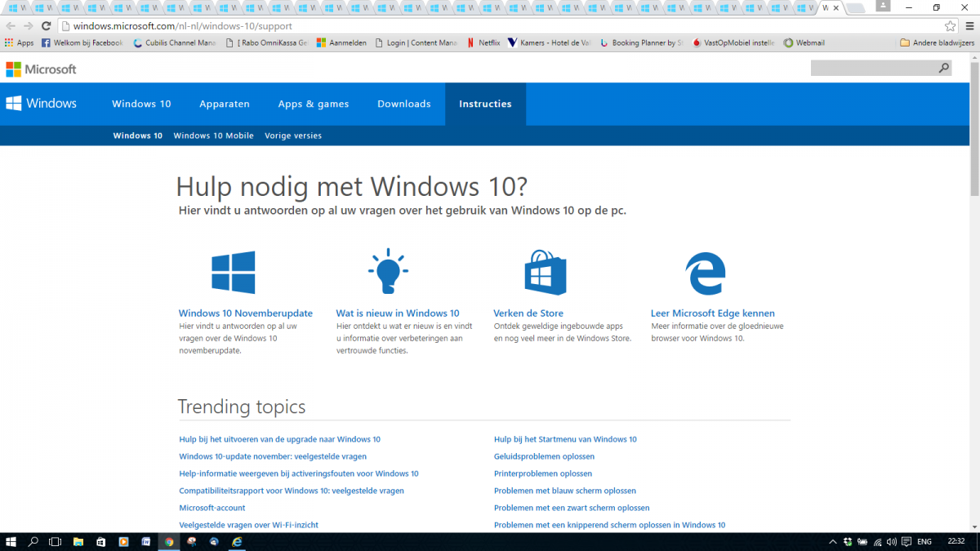The image size is (980, 551).
Task: Open Hulp bij het uitvoeren van de upgrade
Action: pos(280,439)
